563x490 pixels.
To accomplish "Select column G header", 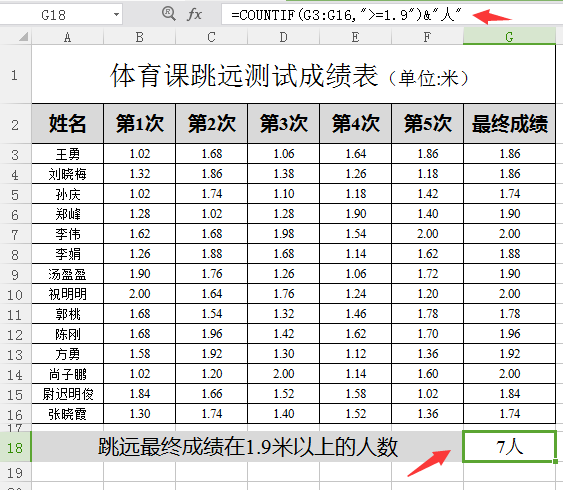I will point(509,37).
